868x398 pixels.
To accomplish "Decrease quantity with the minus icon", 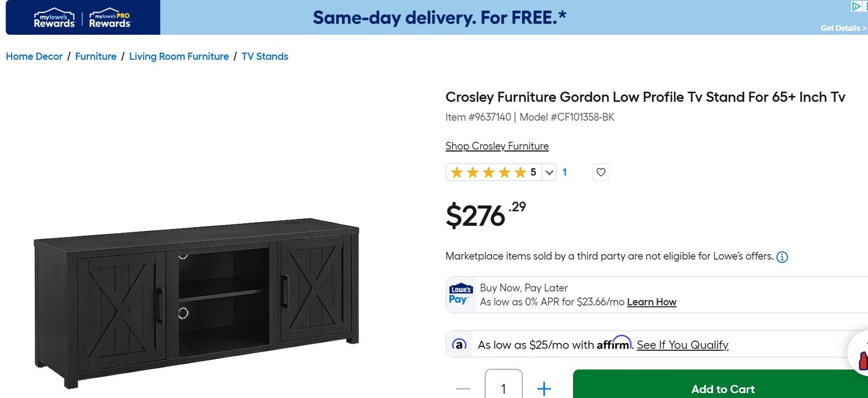I will (x=463, y=388).
